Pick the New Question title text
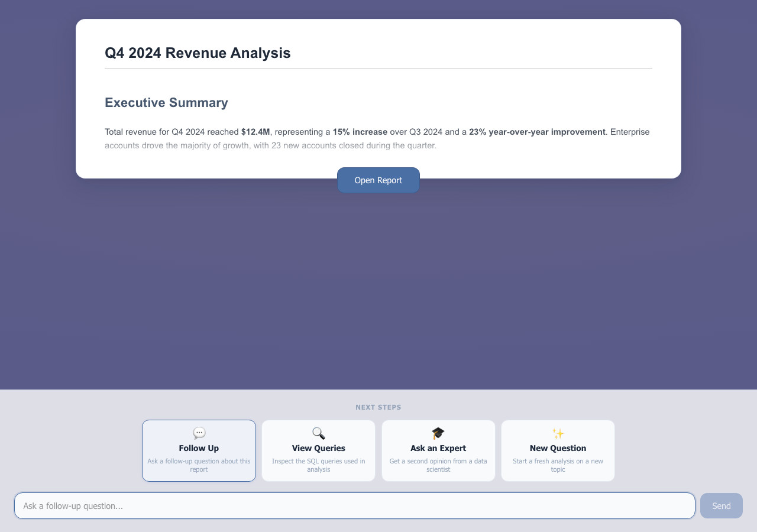 pos(558,448)
